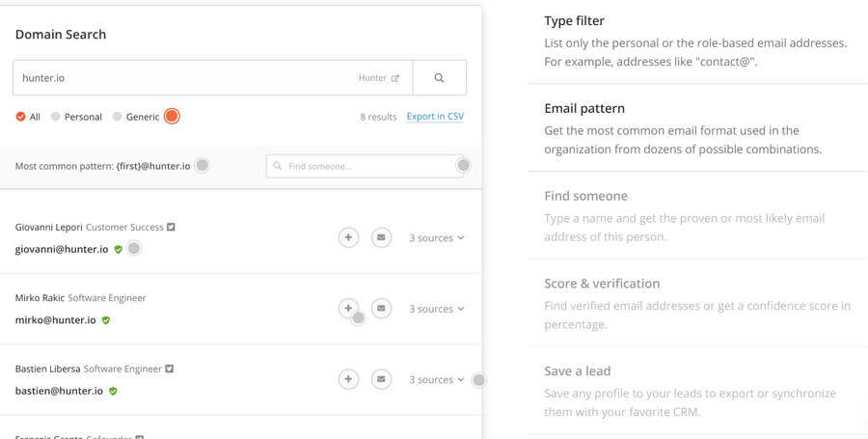Click envelope icon for Mirko Rakic
868x439 pixels.
pyautogui.click(x=381, y=309)
